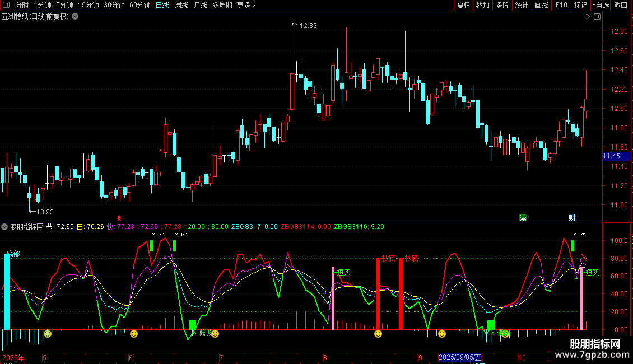Open the 多股 multi-stock view
The image size is (633, 364).
[502, 5]
